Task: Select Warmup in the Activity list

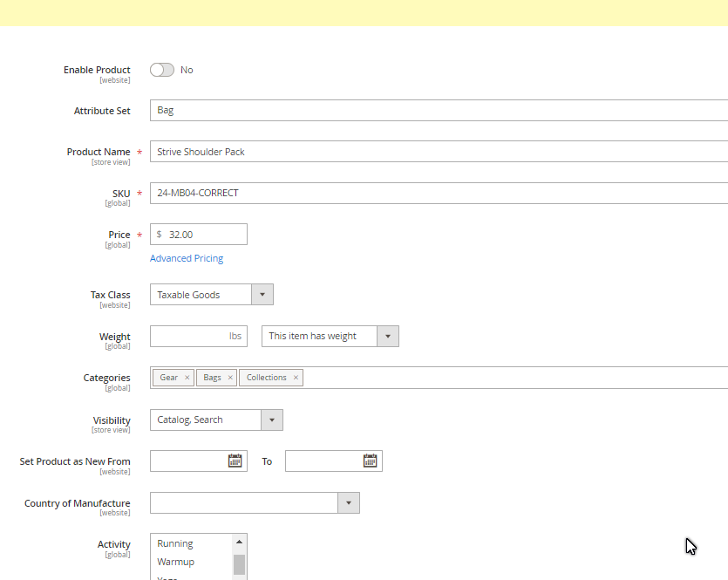Action: point(191,562)
